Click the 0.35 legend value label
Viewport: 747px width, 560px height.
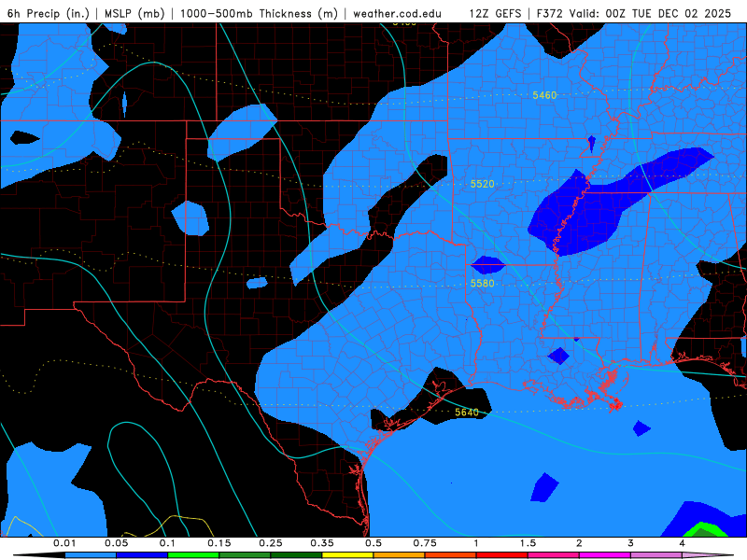pyautogui.click(x=322, y=543)
